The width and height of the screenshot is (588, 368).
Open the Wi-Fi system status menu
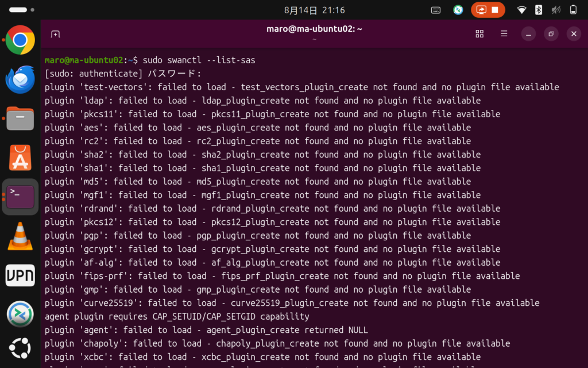521,10
